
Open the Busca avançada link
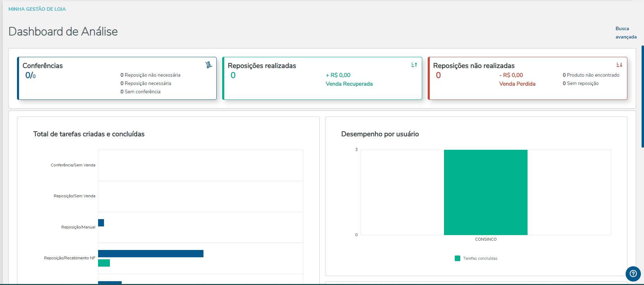[x=626, y=33]
